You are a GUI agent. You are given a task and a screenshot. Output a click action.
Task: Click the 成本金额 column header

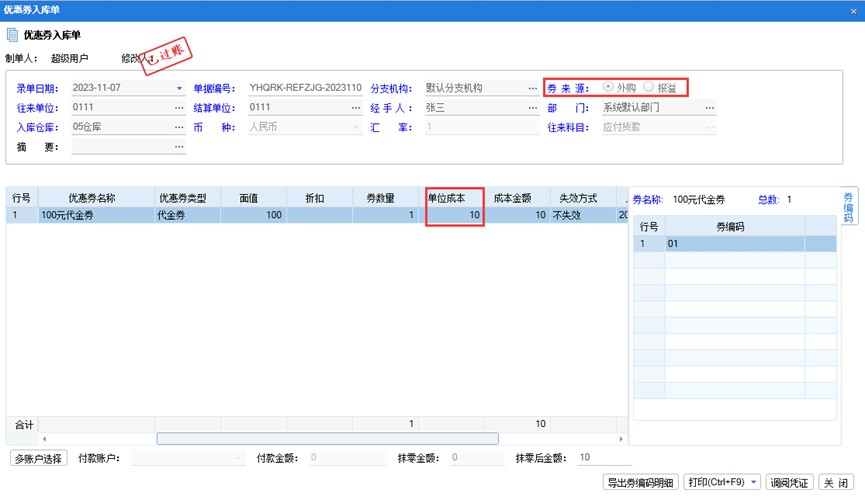click(517, 198)
